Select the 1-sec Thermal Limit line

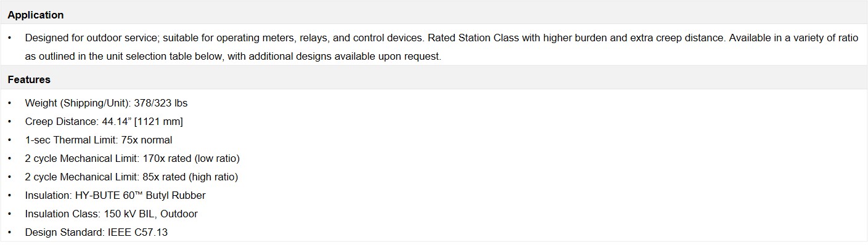pyautogui.click(x=99, y=140)
